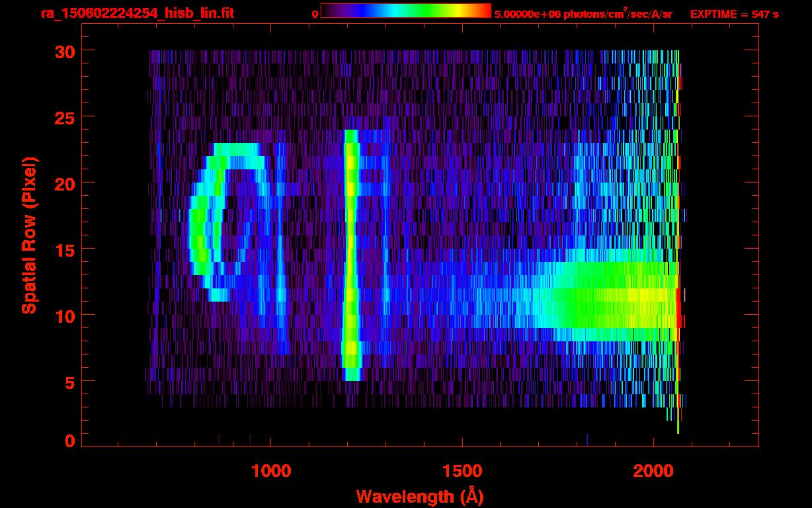Click the Spatial Row (Pixel) axis title
812x508 pixels.
29,235
